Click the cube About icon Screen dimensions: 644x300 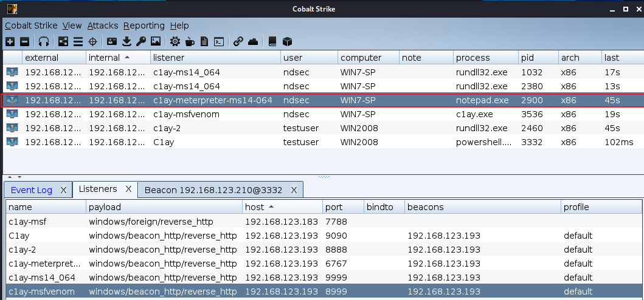pos(287,41)
